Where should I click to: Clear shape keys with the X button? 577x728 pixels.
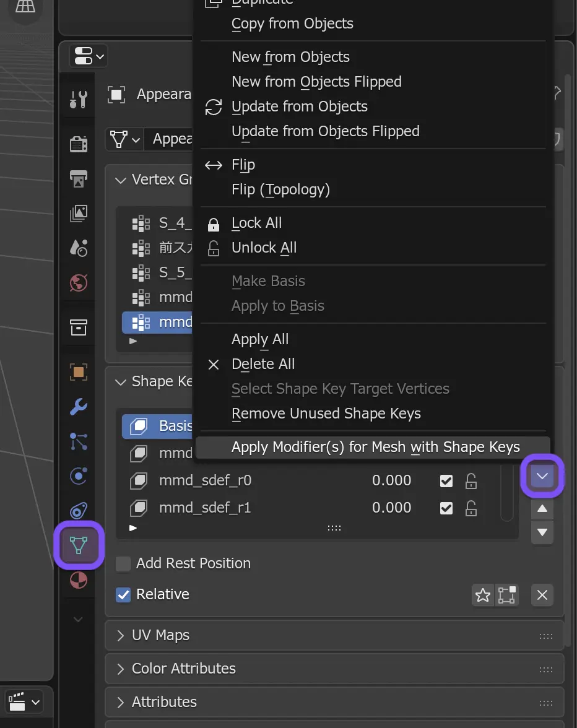tap(542, 595)
